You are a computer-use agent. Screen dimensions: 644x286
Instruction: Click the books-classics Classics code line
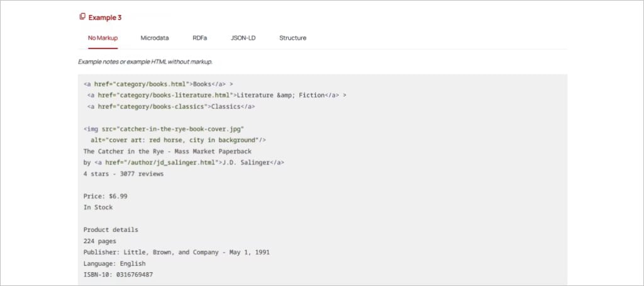coord(171,106)
